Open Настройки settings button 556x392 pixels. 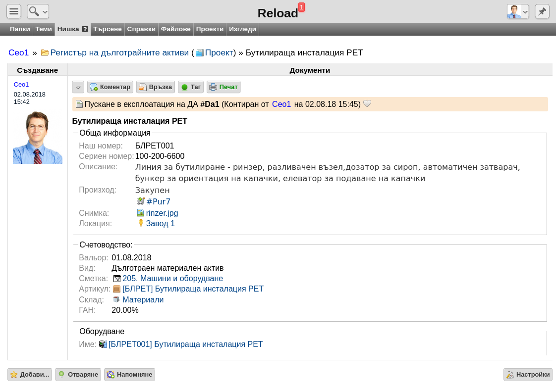pos(528,375)
